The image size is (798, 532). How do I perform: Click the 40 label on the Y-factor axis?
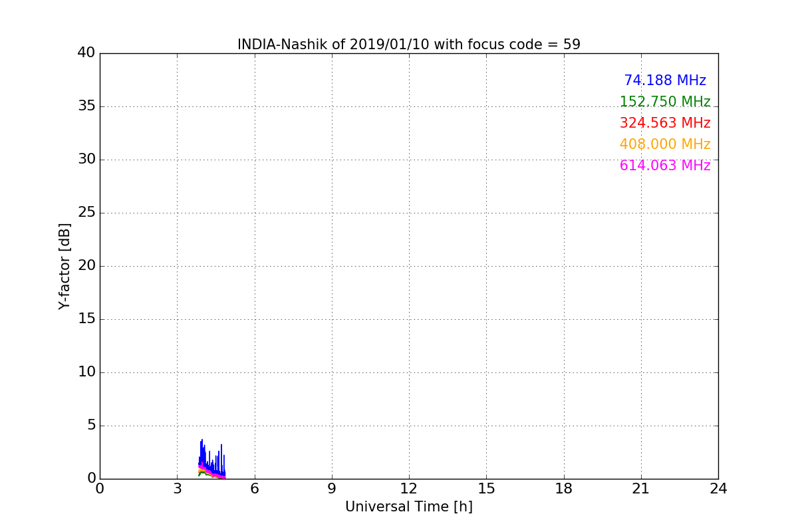click(86, 53)
